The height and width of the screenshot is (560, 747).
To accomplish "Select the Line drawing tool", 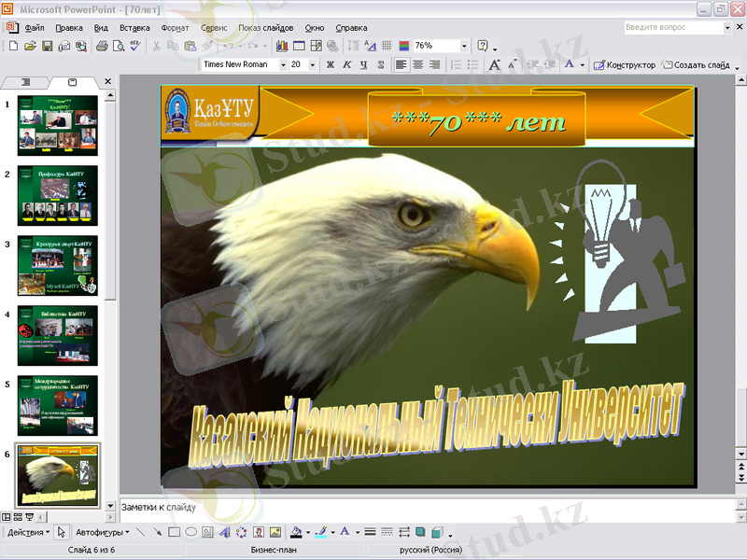I will [x=141, y=532].
